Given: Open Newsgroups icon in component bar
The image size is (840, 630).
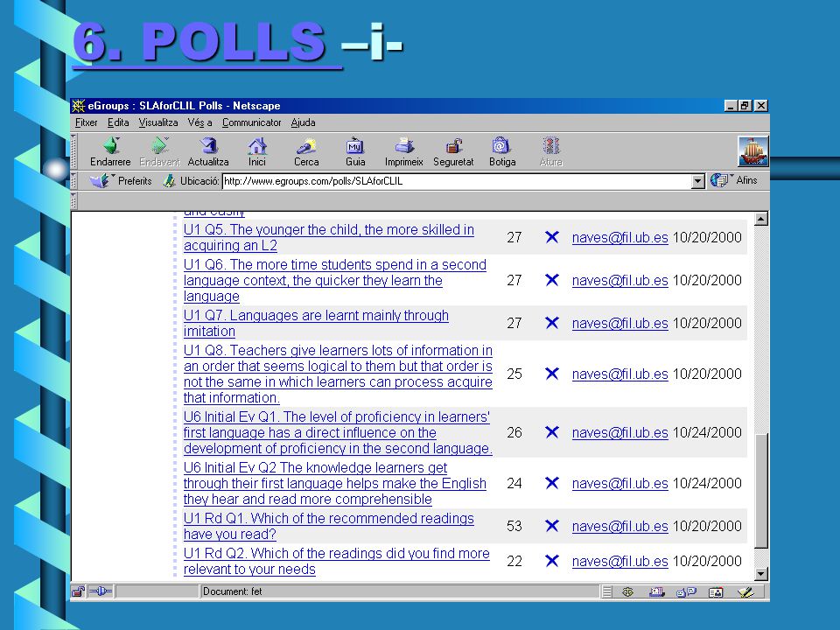Looking at the screenshot, I should click(x=686, y=592).
